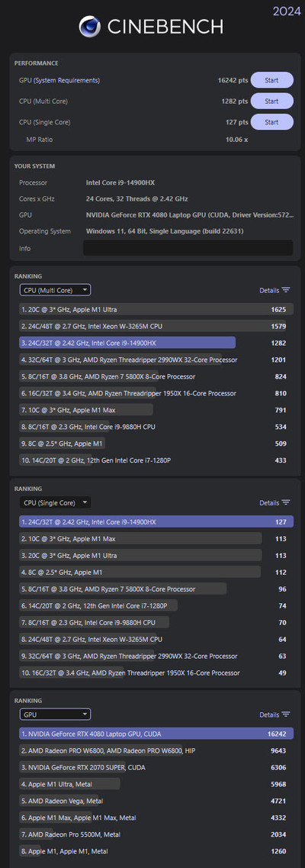Click the Details filter icon in CPU Multi Core ranking
The width and height of the screenshot is (305, 868).
coord(286,290)
